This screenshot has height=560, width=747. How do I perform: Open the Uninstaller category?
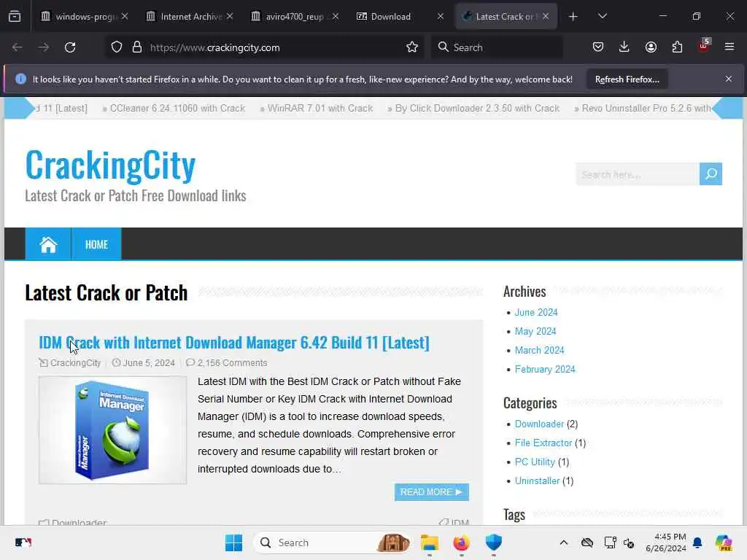[x=537, y=481]
